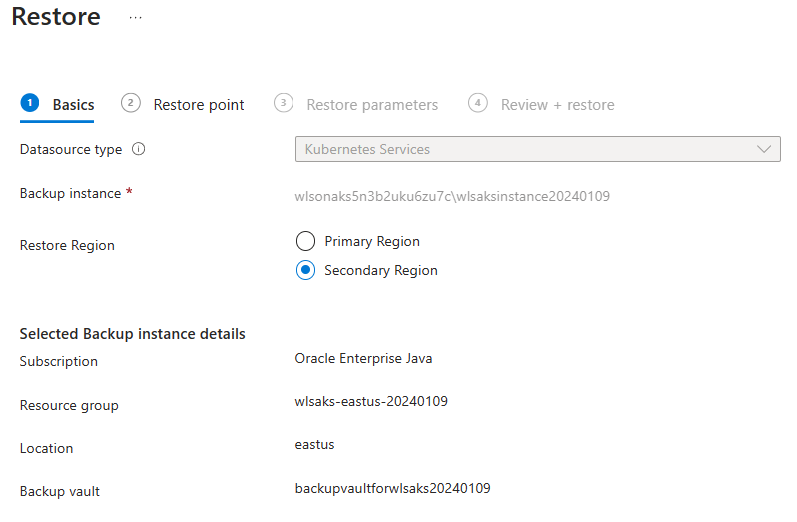Click the step 4 circle icon

tap(478, 103)
